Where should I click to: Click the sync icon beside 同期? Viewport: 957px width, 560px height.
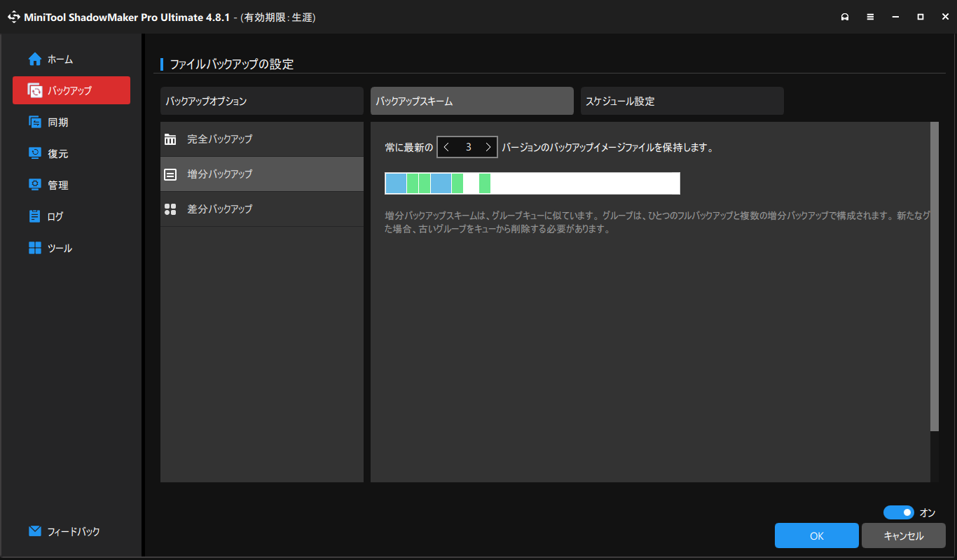tap(35, 122)
